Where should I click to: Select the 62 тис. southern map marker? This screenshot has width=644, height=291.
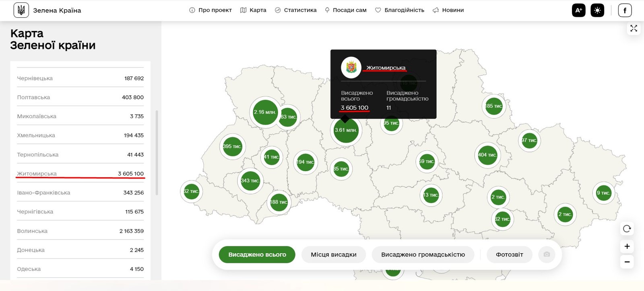502,219
